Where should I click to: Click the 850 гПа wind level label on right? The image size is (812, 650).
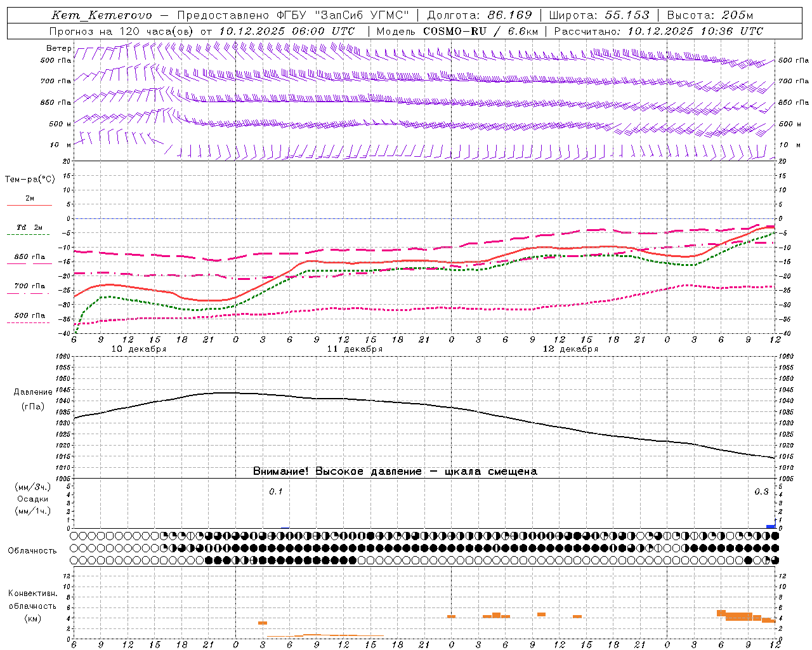point(794,102)
